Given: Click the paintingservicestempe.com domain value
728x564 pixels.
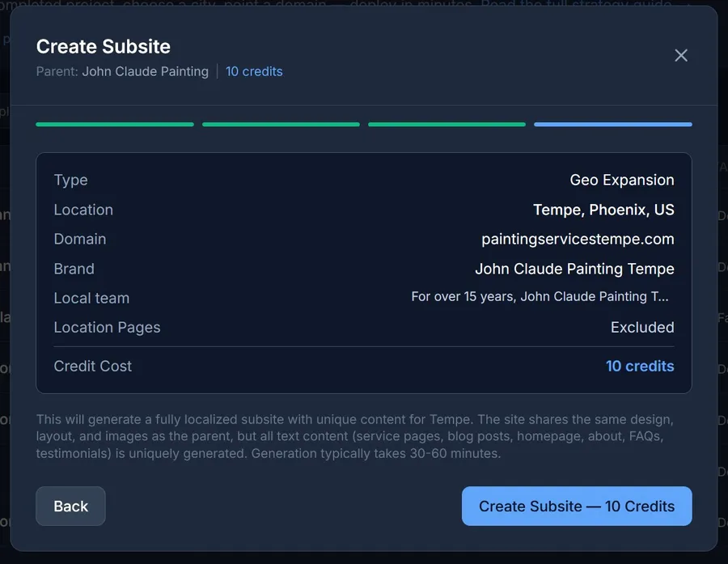Looking at the screenshot, I should pos(578,239).
